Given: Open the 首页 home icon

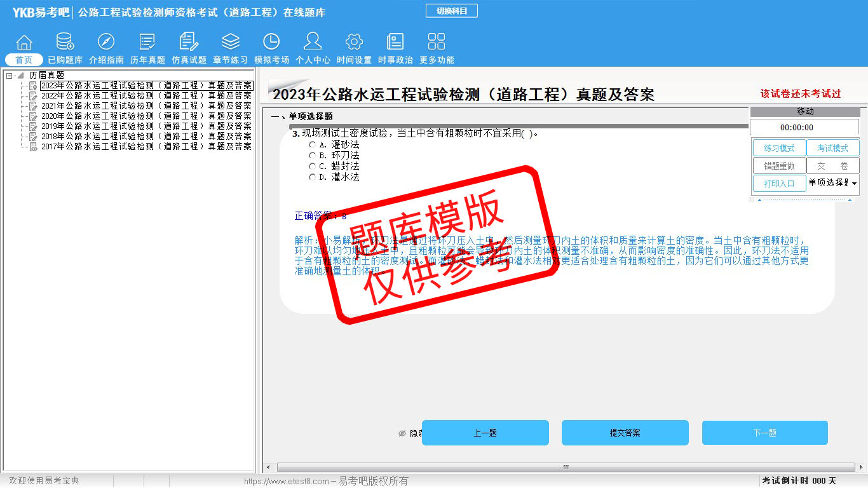Looking at the screenshot, I should (x=24, y=42).
